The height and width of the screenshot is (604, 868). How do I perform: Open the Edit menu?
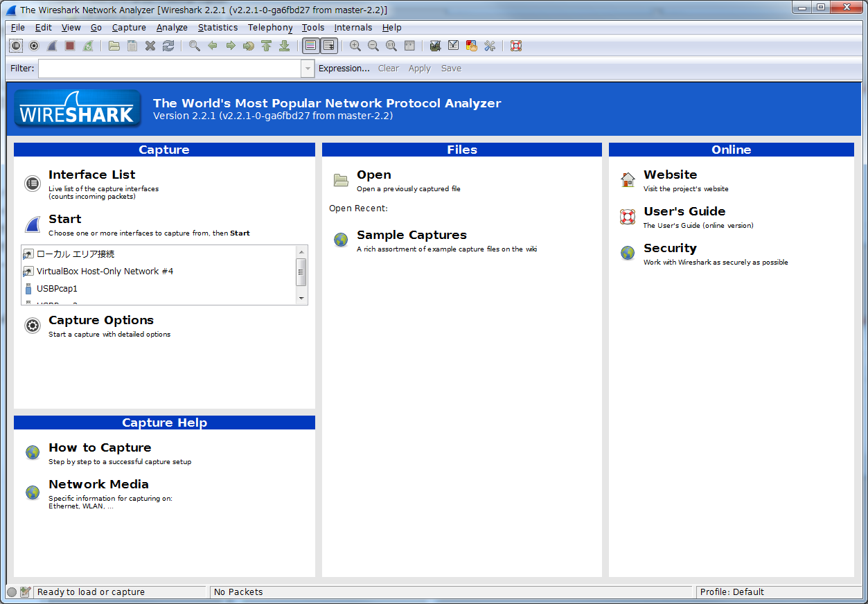coord(44,28)
